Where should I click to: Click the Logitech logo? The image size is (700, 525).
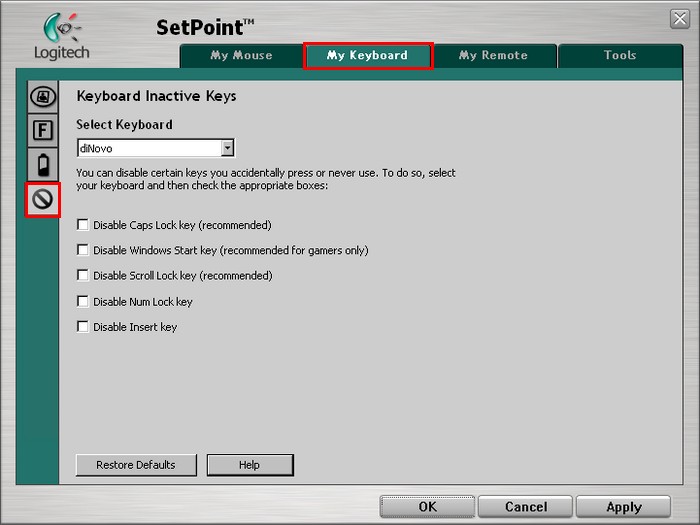(x=61, y=37)
